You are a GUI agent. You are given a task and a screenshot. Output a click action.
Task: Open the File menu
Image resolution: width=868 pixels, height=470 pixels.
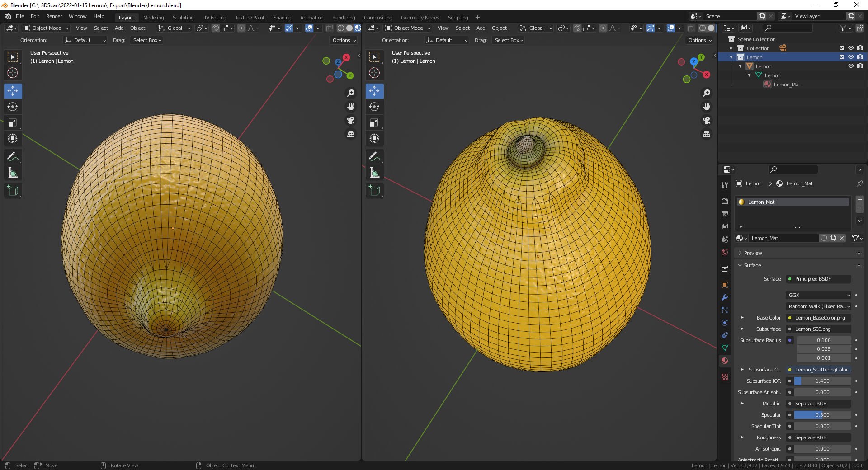[x=20, y=16]
